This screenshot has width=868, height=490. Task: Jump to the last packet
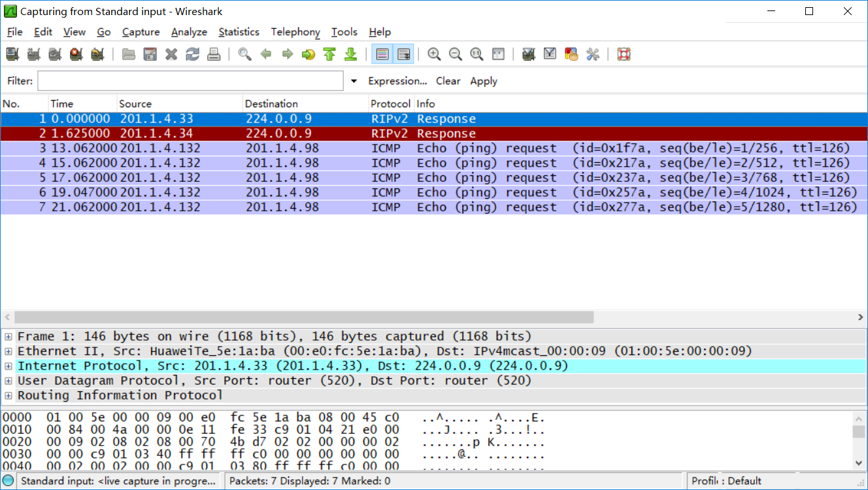click(351, 54)
